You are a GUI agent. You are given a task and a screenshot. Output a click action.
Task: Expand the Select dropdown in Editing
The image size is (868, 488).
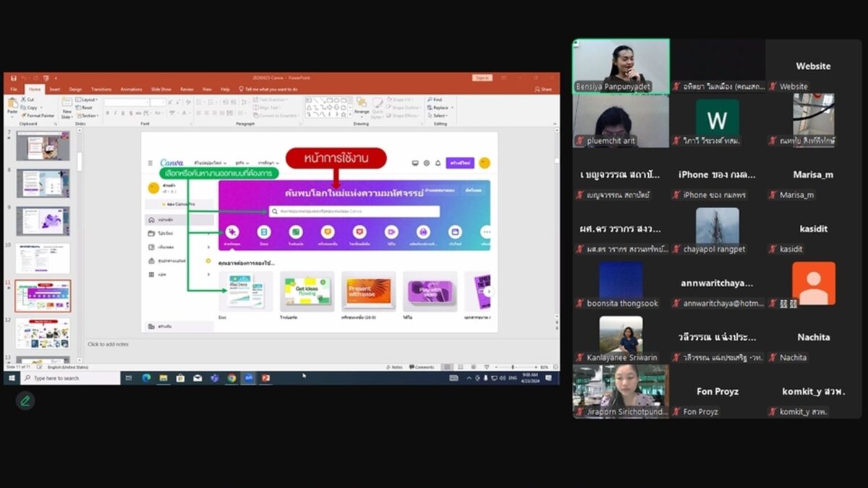pyautogui.click(x=438, y=116)
